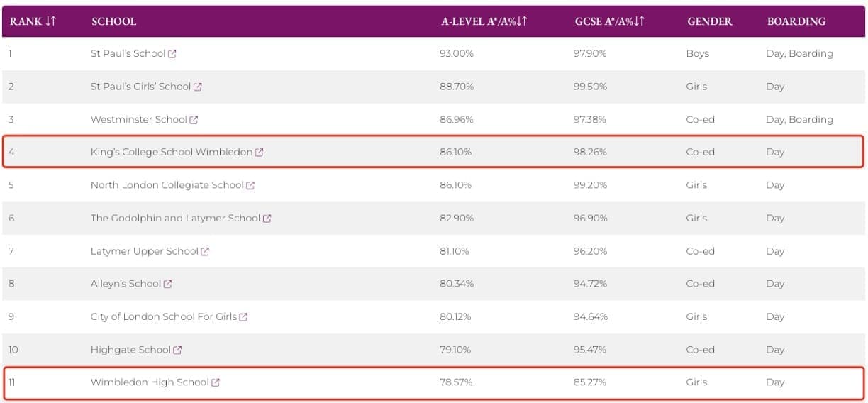Sort by GCSE A*/A% column arrows
The width and height of the screenshot is (868, 403).
click(639, 21)
